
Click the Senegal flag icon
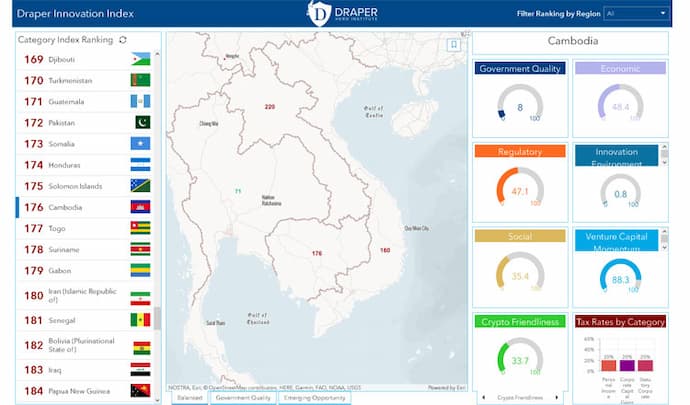[140, 320]
